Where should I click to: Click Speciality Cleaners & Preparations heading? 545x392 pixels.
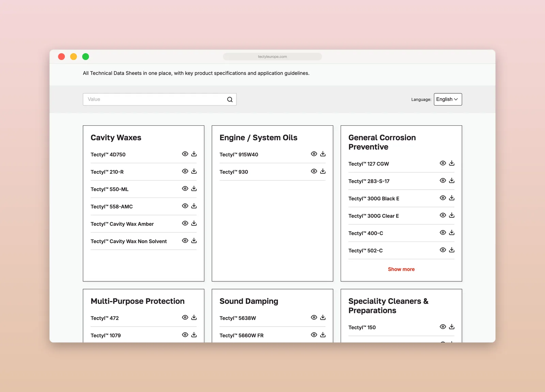click(x=388, y=306)
